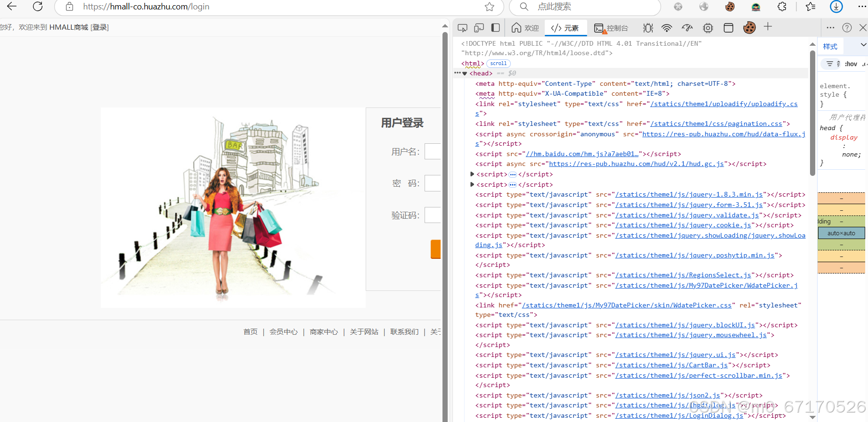Click the styles filter icon

pyautogui.click(x=830, y=64)
